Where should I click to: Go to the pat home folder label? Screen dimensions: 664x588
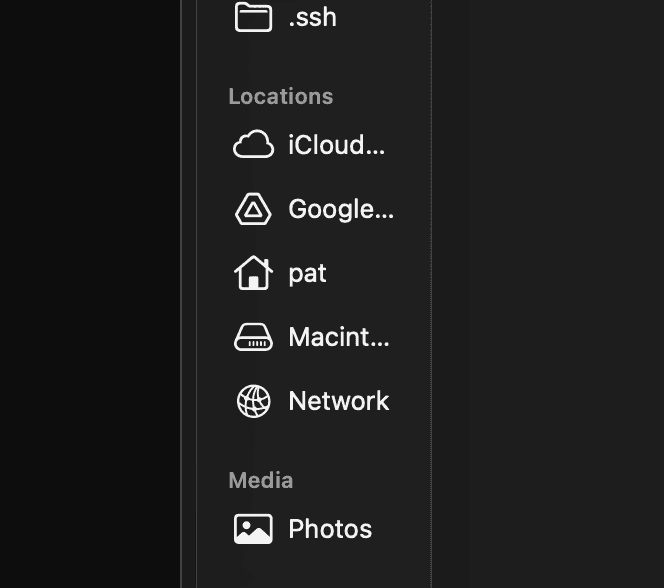(x=307, y=273)
